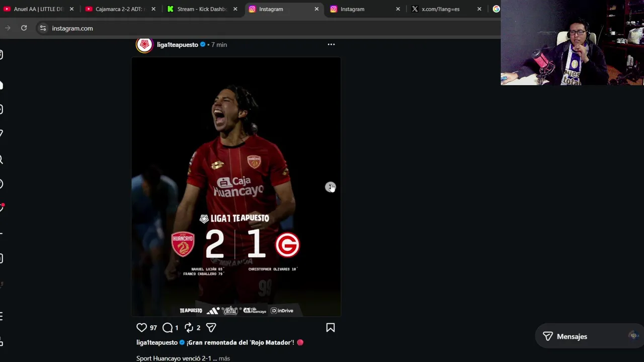644x362 pixels.
Task: Click the liga1teapuesto profile avatar
Action: pos(144,45)
